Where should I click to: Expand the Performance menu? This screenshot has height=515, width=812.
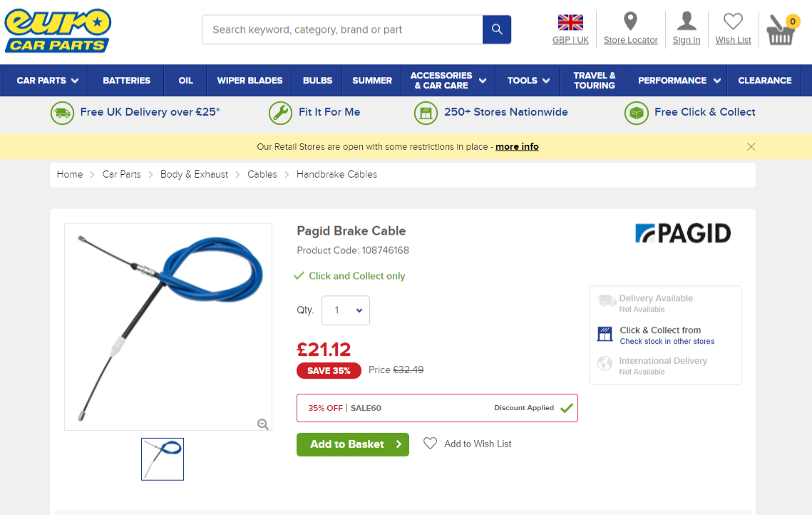679,81
